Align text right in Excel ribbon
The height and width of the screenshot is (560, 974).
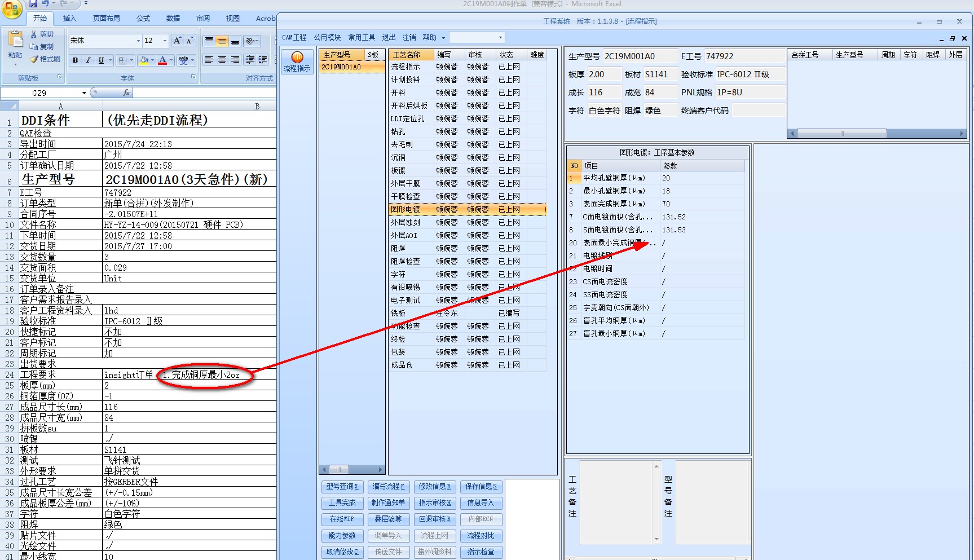tap(235, 60)
